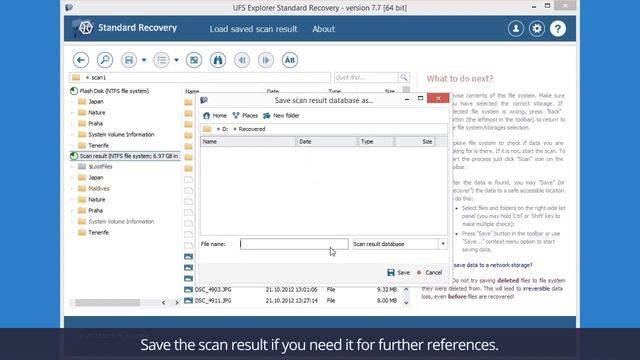The width and height of the screenshot is (640, 360).
Task: Click the D: path segment in dialog
Action: [x=225, y=129]
